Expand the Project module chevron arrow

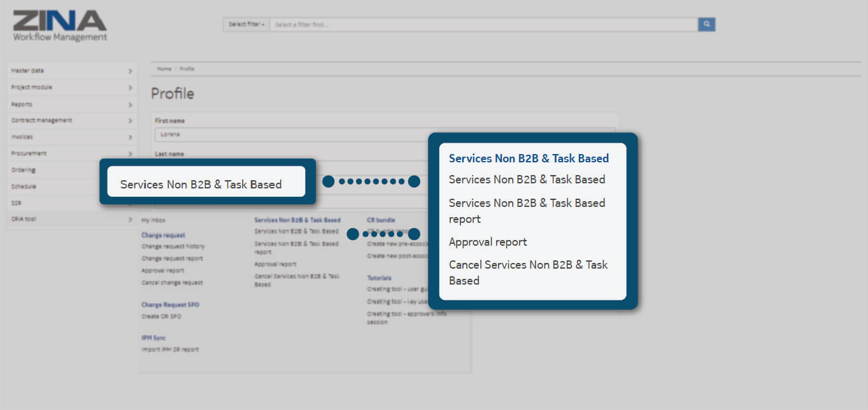[130, 87]
